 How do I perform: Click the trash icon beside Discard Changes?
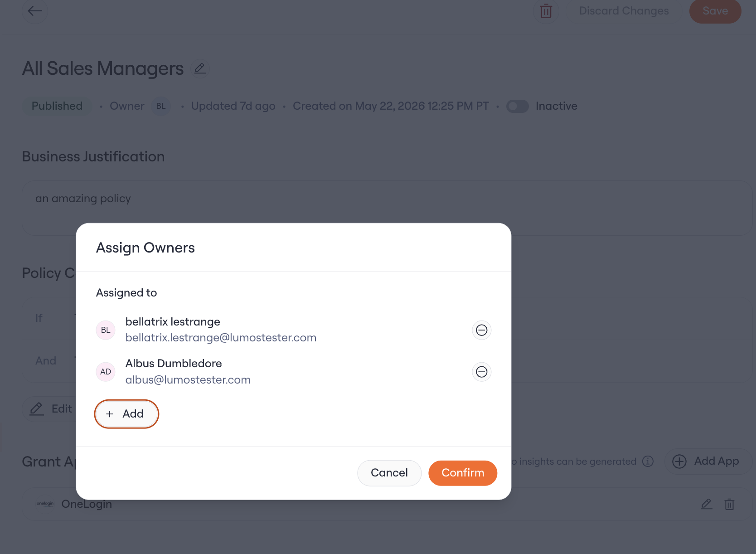pos(546,11)
